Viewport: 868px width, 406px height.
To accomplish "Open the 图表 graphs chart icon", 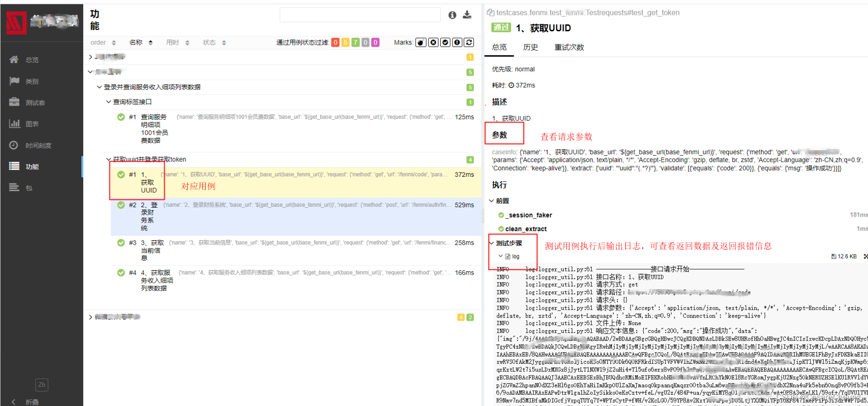I will pyautogui.click(x=14, y=123).
